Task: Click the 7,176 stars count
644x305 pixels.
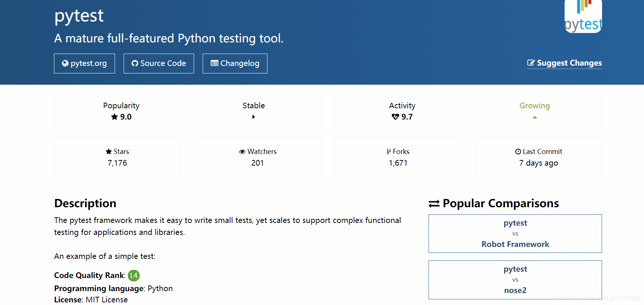Action: [117, 163]
